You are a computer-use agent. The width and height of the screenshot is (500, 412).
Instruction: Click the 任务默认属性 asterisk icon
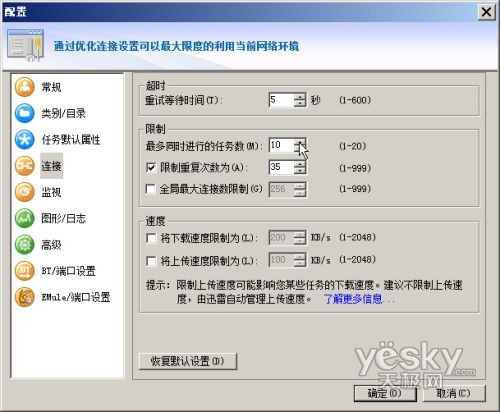pyautogui.click(x=25, y=139)
